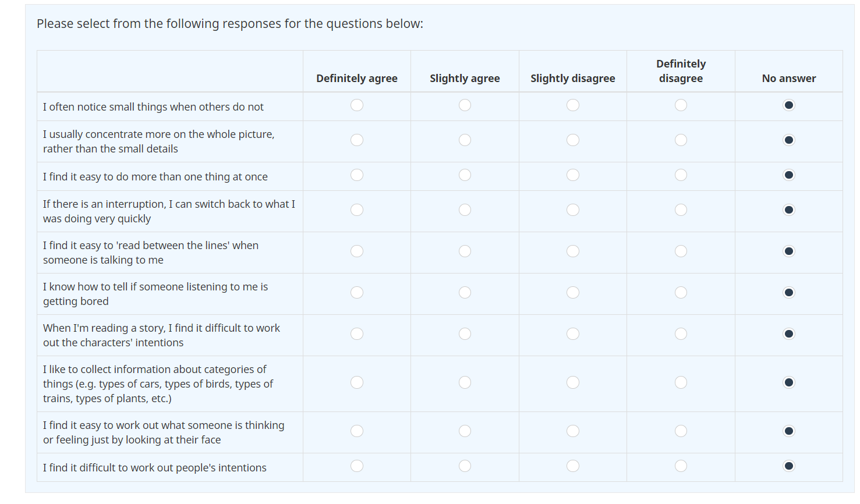Viewport: 860px width, 504px height.
Task: Select Definitely agree for reading between lines
Action: pos(357,251)
